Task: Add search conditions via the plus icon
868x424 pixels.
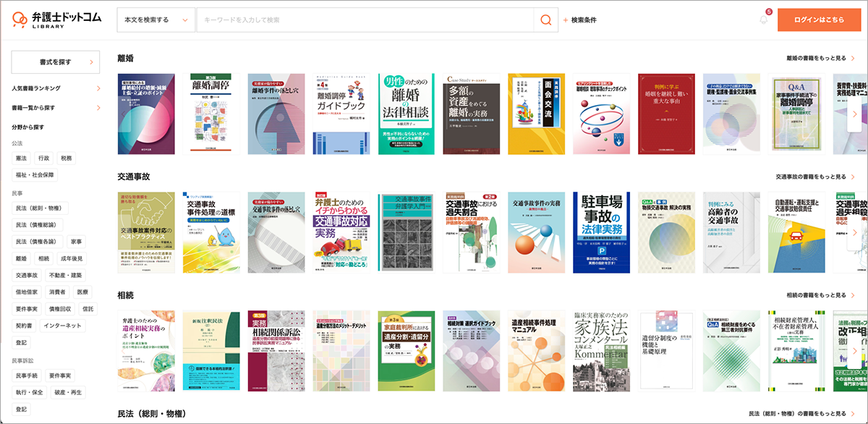Action: (564, 20)
